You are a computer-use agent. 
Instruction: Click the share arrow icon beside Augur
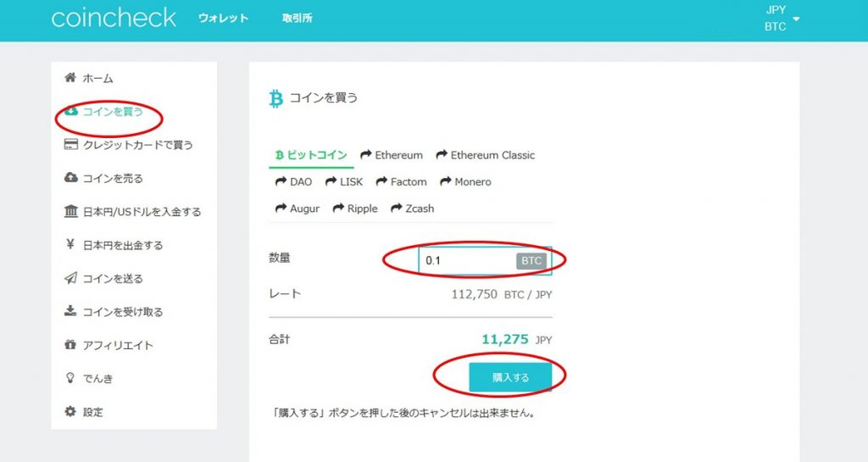click(281, 208)
